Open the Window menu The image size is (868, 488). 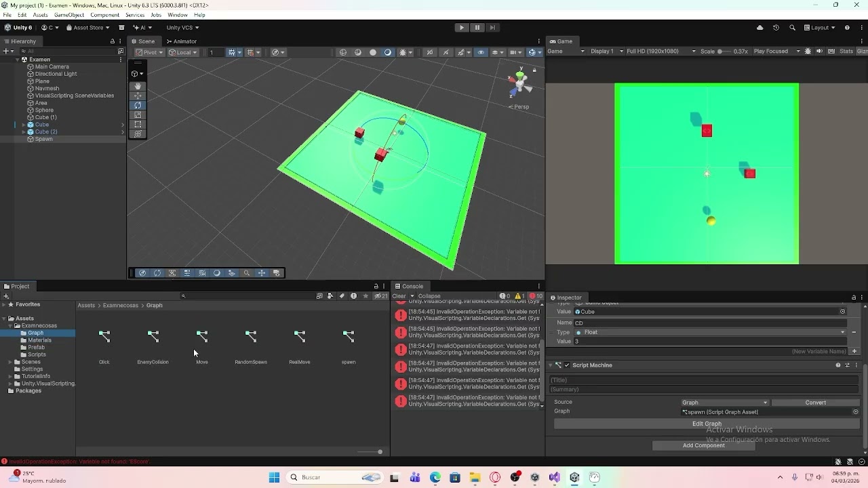pos(178,15)
